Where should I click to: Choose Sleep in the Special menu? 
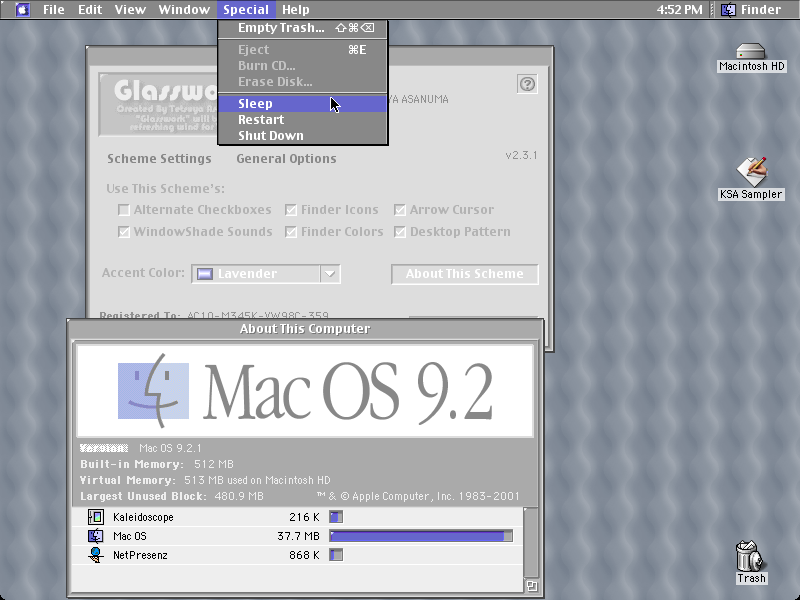pos(303,104)
